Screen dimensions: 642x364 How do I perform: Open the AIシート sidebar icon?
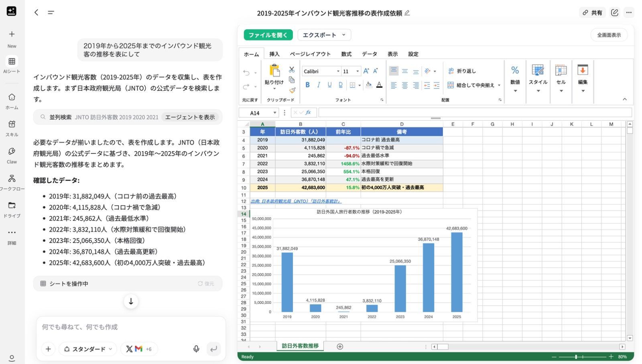(12, 65)
